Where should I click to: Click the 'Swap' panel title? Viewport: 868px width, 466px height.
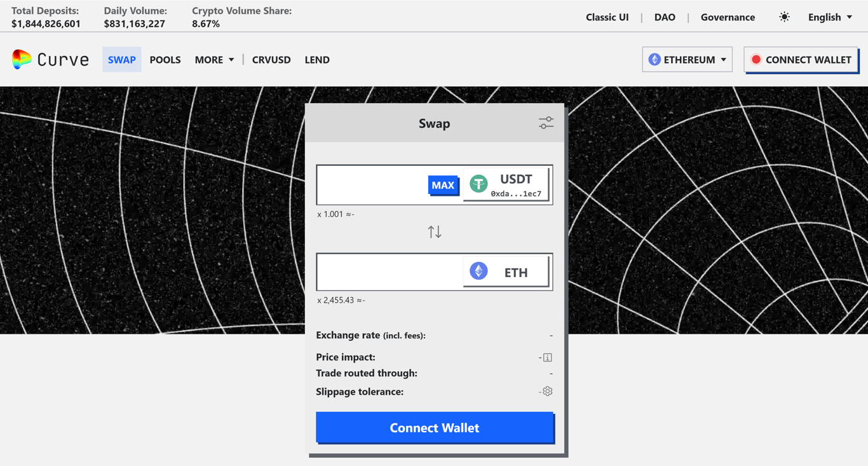coord(435,123)
